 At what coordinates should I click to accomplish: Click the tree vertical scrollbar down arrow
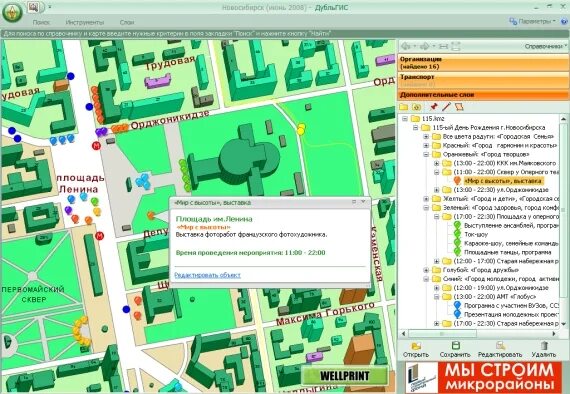pyautogui.click(x=564, y=324)
